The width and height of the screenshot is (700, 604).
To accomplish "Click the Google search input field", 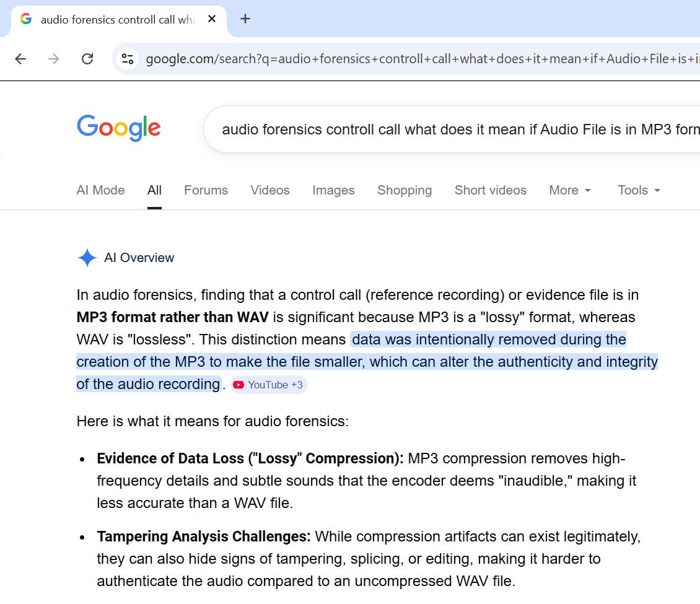I will [458, 129].
